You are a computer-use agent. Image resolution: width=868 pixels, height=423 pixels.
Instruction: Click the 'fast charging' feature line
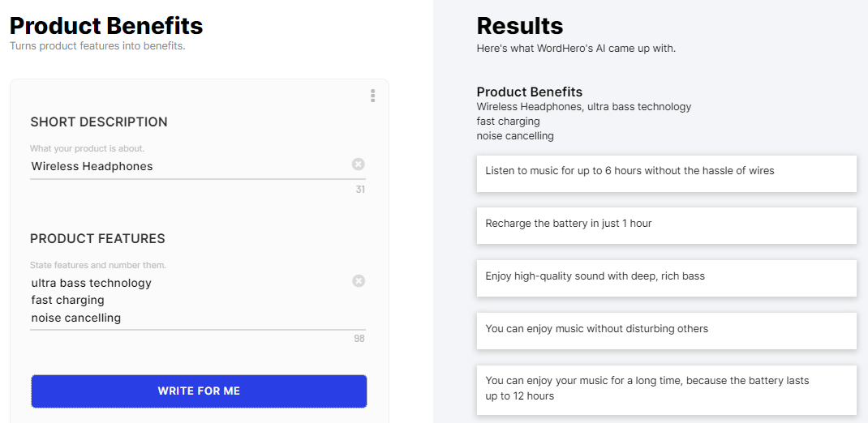point(68,300)
